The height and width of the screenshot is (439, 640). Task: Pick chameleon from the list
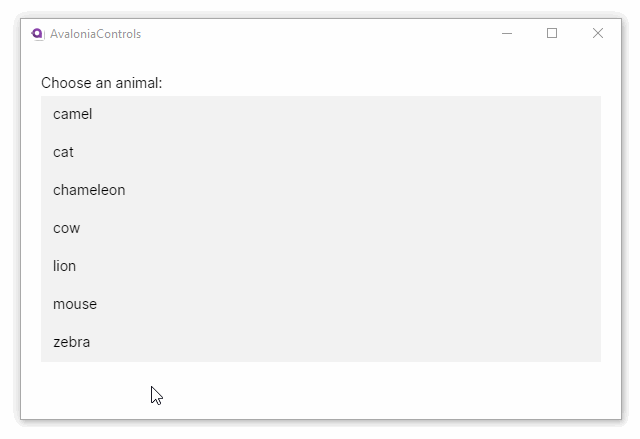(89, 190)
